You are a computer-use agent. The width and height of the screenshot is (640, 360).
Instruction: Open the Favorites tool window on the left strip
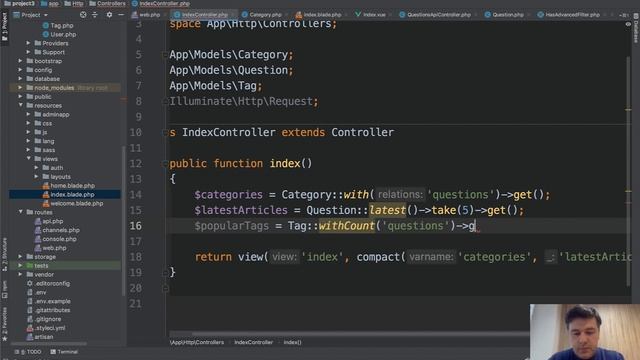(4, 324)
